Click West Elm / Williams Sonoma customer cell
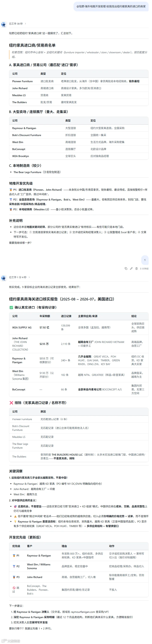152x644 pixels. click(x=39, y=567)
